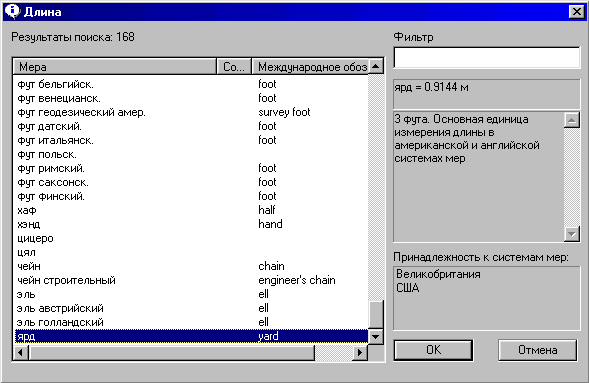Image resolution: width=589 pixels, height=383 pixels.
Task: Select the highlighted ярд row
Action: (191, 336)
